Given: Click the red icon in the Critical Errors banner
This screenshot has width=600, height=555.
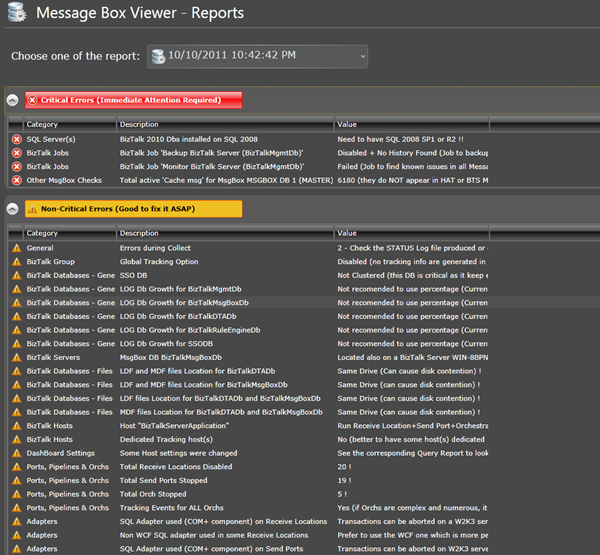Looking at the screenshot, I should [x=33, y=100].
